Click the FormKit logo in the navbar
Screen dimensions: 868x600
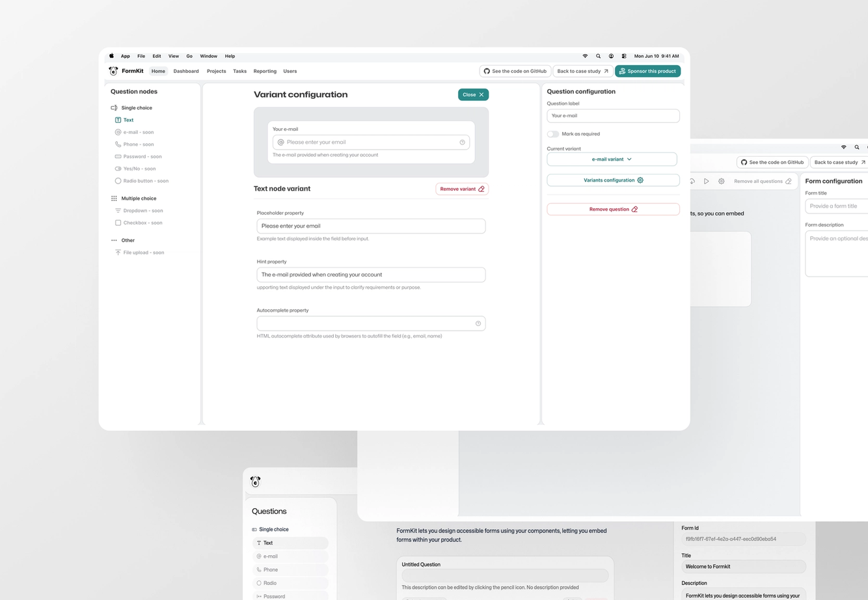click(x=113, y=70)
